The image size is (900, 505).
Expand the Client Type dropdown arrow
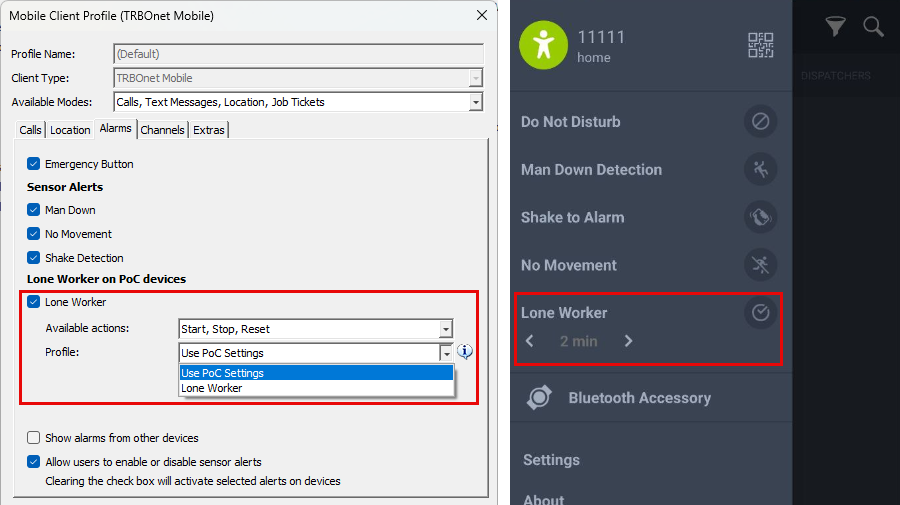click(476, 78)
